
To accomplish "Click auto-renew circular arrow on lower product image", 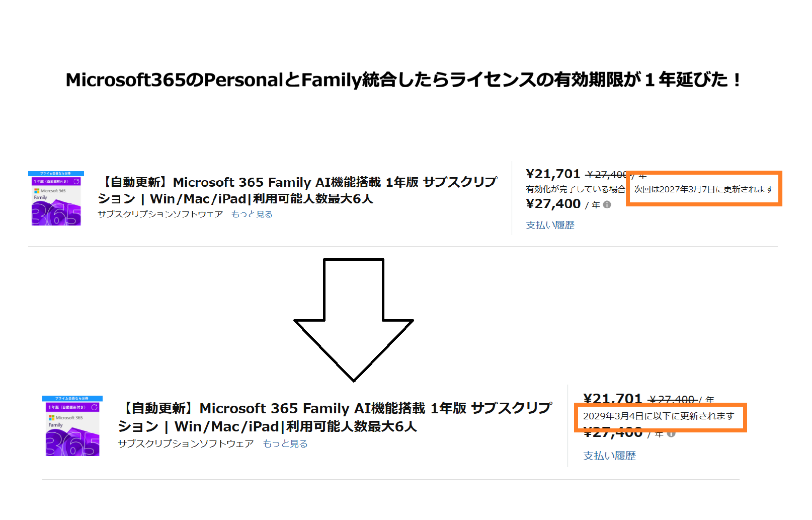I will pyautogui.click(x=94, y=407).
